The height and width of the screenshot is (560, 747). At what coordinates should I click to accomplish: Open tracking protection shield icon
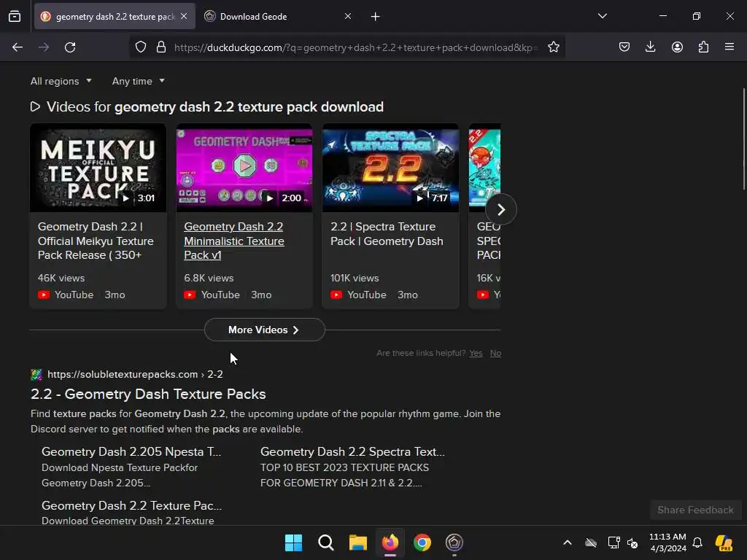point(141,47)
